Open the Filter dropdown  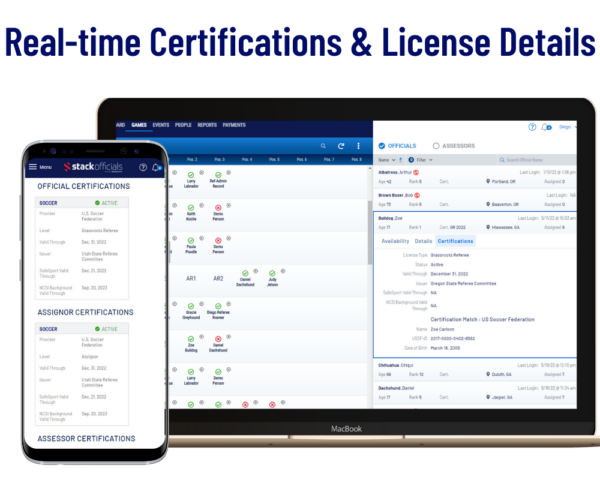pyautogui.click(x=423, y=159)
